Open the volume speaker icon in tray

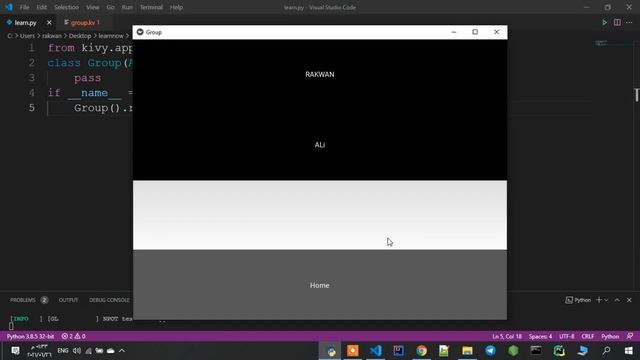pyautogui.click(x=77, y=351)
